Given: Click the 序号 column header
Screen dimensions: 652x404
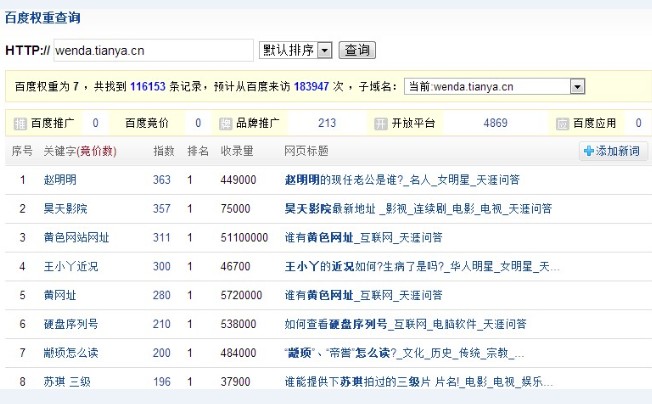Looking at the screenshot, I should tap(22, 151).
